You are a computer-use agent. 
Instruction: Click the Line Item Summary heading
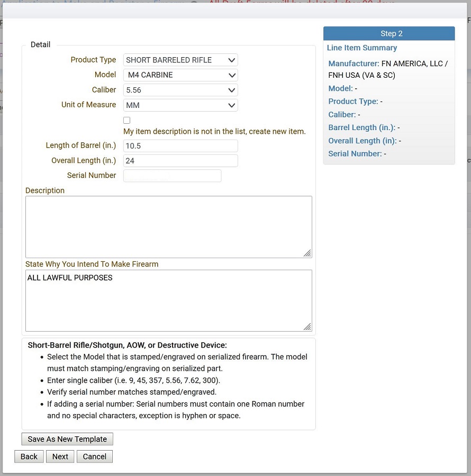(361, 48)
